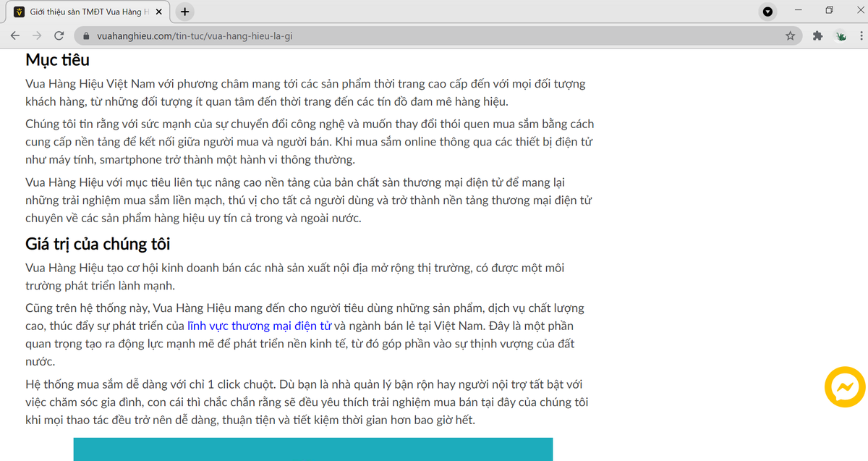This screenshot has width=868, height=461.
Task: Open the extensions puzzle-piece menu
Action: click(816, 35)
